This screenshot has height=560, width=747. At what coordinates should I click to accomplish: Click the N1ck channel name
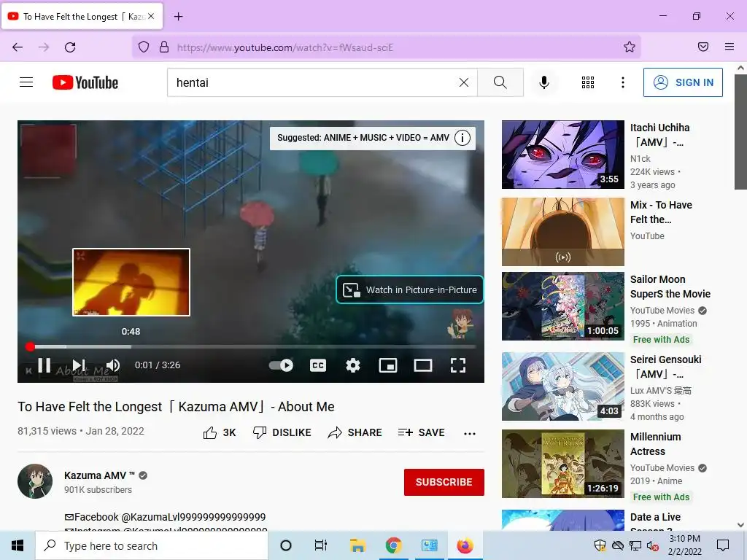pos(640,158)
